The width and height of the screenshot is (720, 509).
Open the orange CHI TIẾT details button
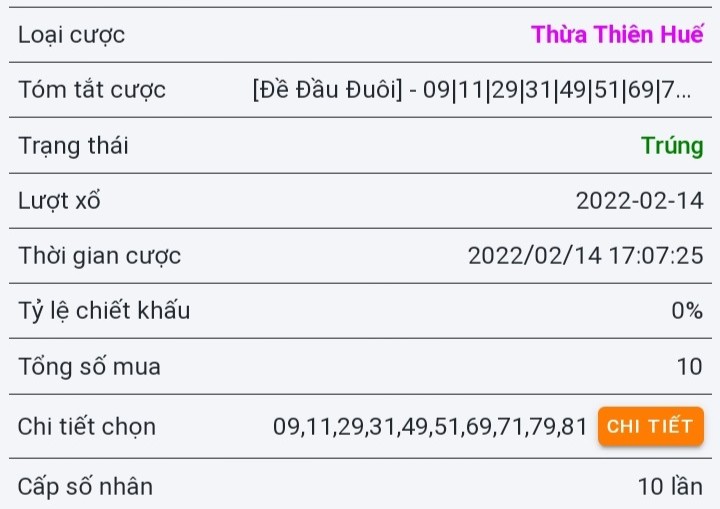[x=651, y=426]
